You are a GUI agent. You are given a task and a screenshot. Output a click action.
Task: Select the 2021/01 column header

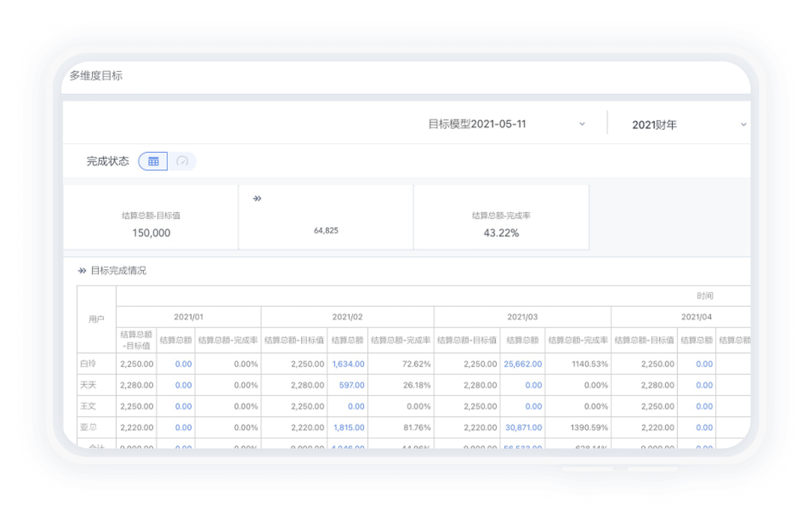[x=189, y=317]
